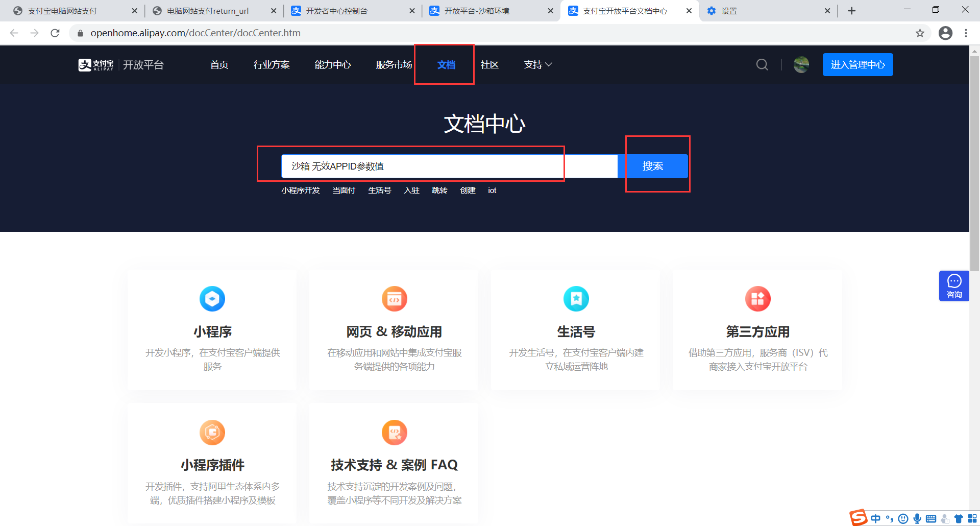Open Sogou skin t-shirt icon
The width and height of the screenshot is (980, 526).
coord(959,519)
